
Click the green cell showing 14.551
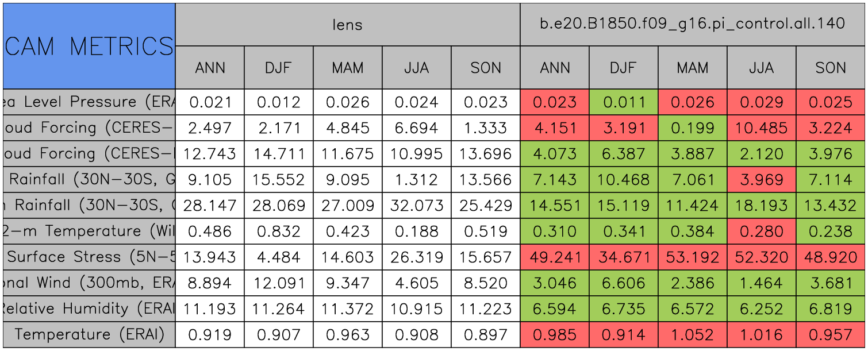coord(555,205)
